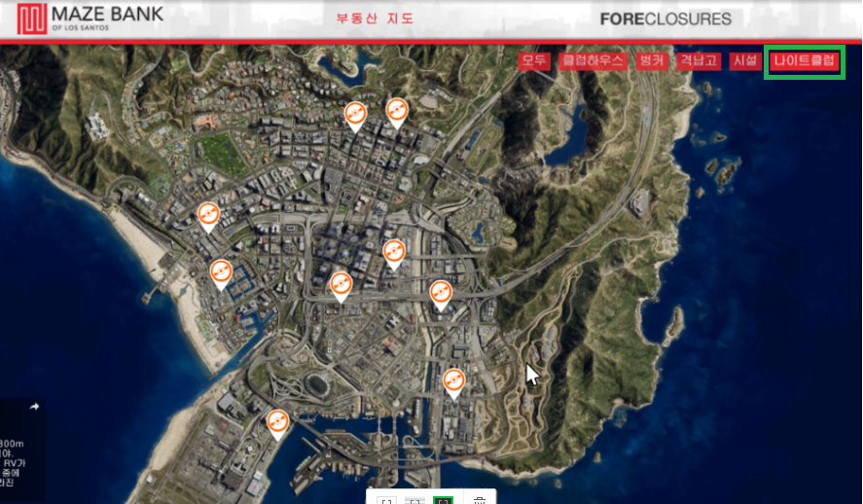
Task: Click the share arrow in dark info panel
Action: (34, 407)
